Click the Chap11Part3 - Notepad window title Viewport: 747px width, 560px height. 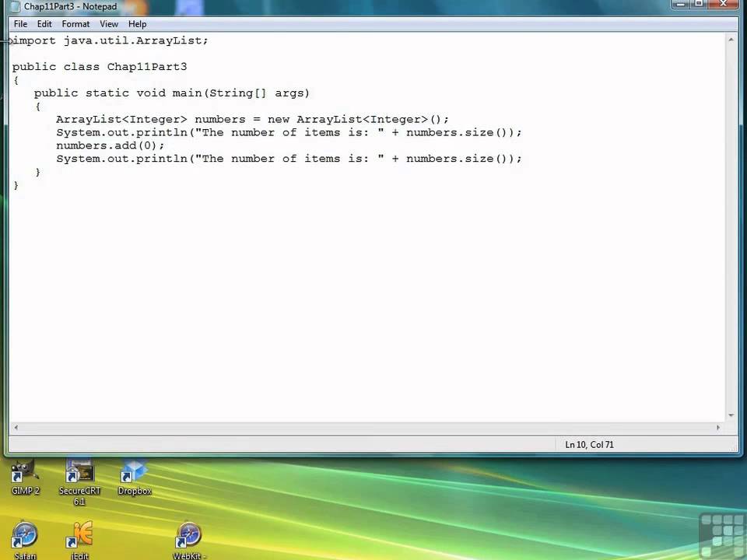71,7
